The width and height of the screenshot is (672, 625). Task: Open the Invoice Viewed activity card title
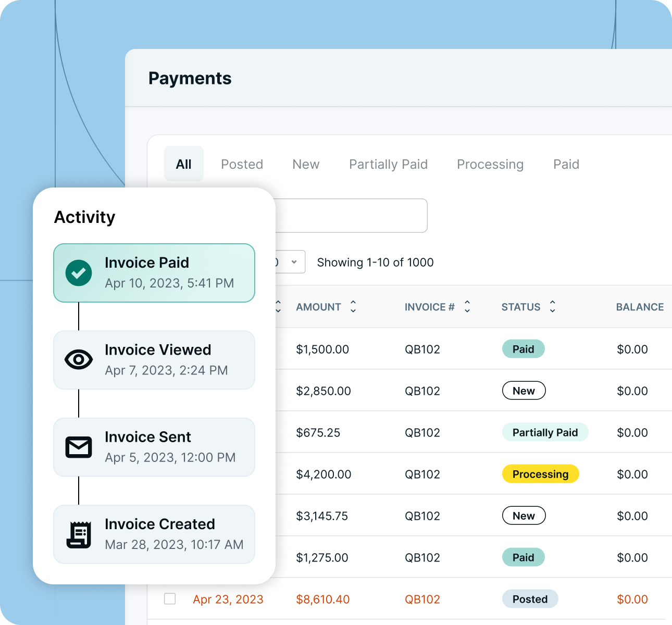click(158, 350)
